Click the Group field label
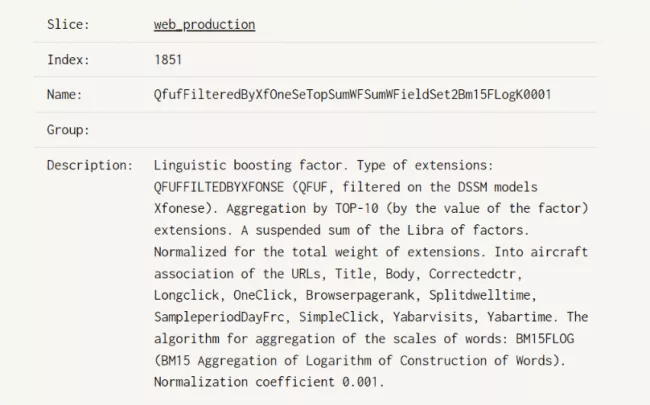Screen dimensions: 650x405 pyautogui.click(x=68, y=130)
